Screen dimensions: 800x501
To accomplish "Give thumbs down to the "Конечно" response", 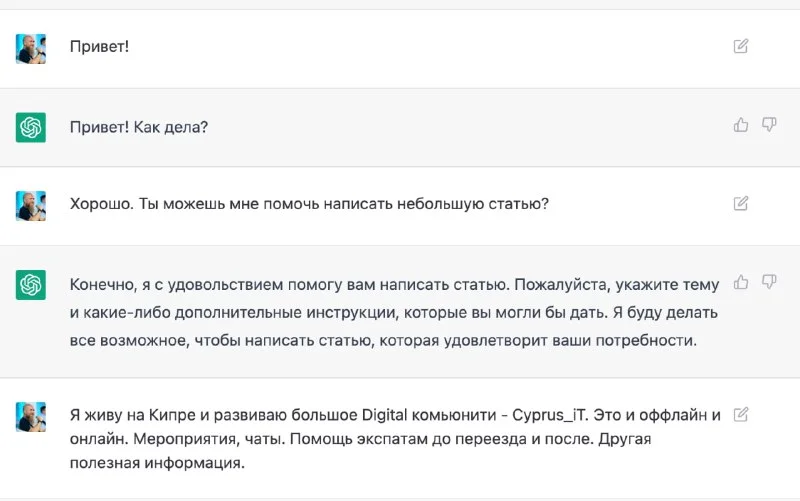I will [x=769, y=282].
